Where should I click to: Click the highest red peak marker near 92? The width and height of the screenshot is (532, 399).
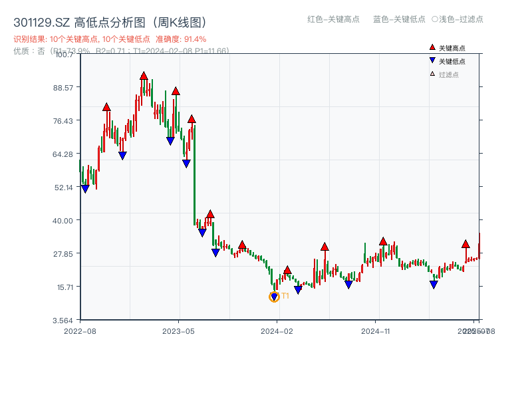[x=144, y=76]
